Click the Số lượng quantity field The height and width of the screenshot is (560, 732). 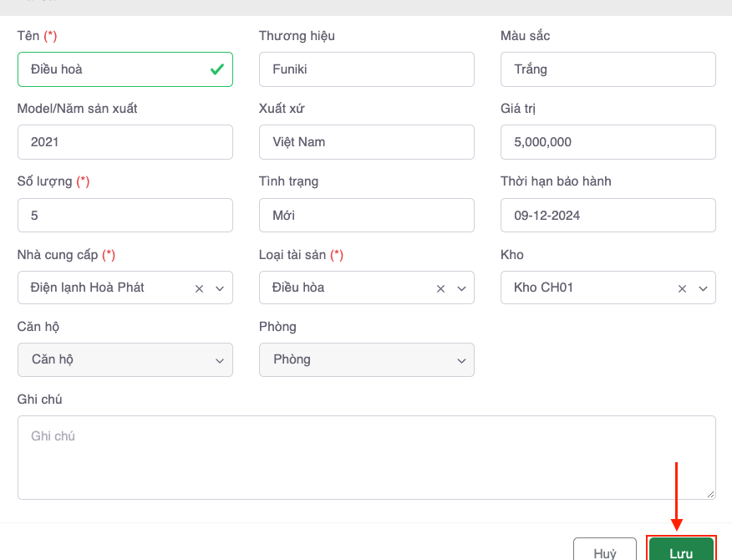tap(125, 215)
